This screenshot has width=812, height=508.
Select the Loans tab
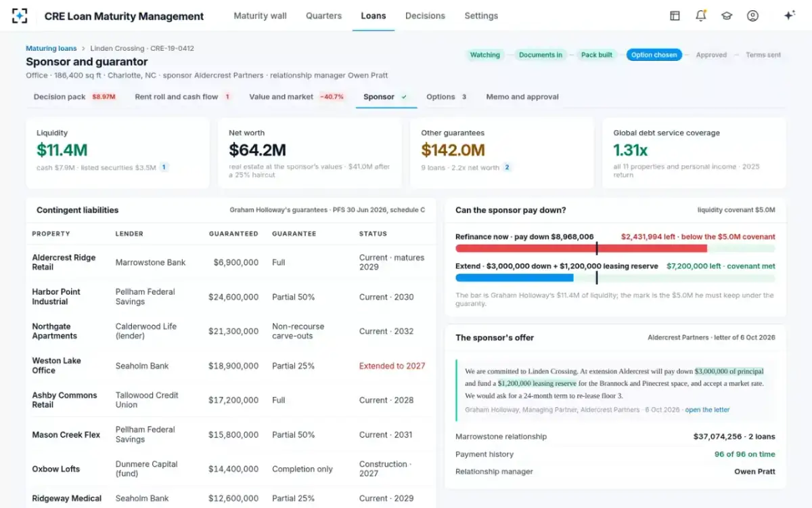pyautogui.click(x=374, y=16)
